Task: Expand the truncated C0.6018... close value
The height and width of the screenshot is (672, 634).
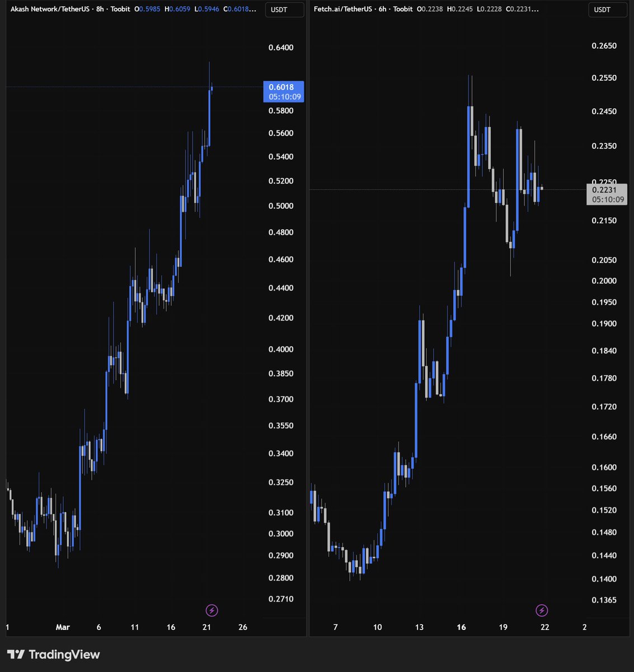Action: coord(241,9)
